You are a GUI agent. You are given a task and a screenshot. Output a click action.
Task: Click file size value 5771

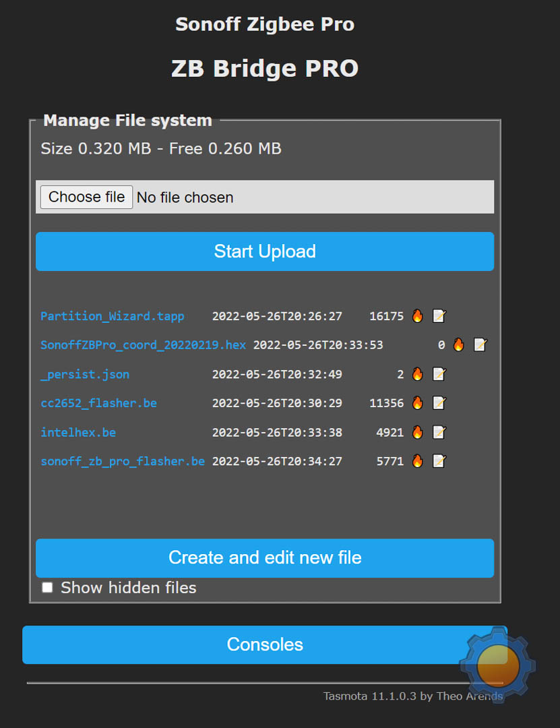390,461
